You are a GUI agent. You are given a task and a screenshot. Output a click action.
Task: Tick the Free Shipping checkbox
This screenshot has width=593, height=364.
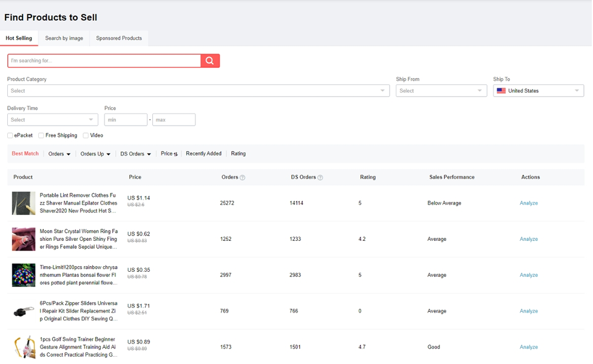tap(41, 135)
